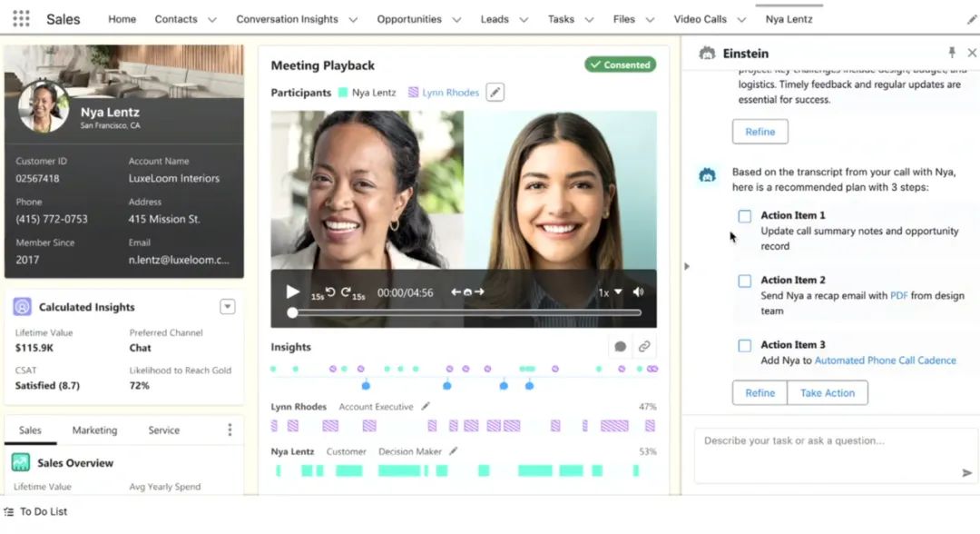Click in Describe your task input field
The image size is (980, 534).
[835, 455]
